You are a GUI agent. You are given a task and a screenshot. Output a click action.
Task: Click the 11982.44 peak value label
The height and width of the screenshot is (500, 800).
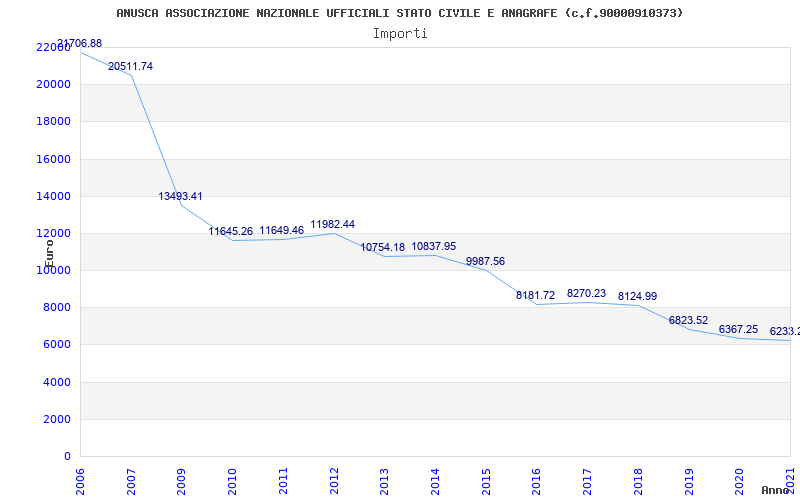(332, 225)
